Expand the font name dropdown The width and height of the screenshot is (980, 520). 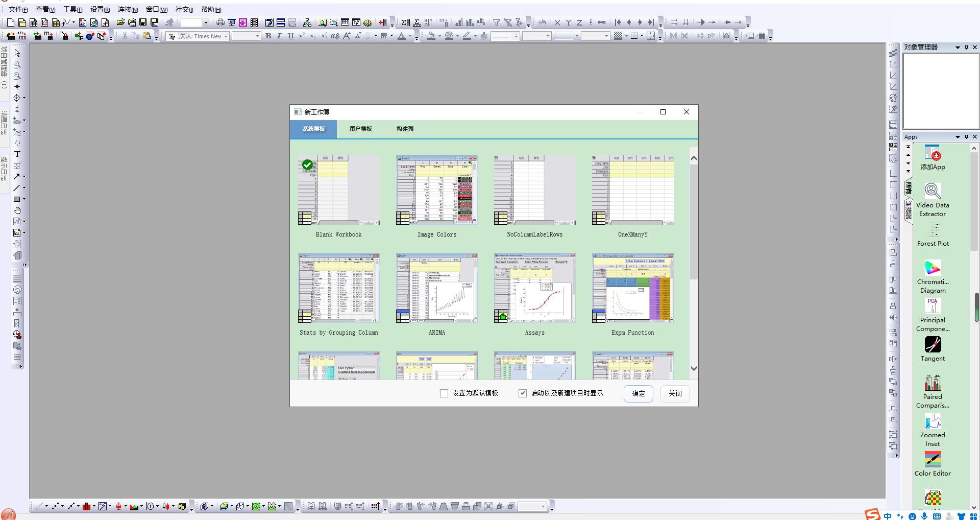click(x=226, y=36)
